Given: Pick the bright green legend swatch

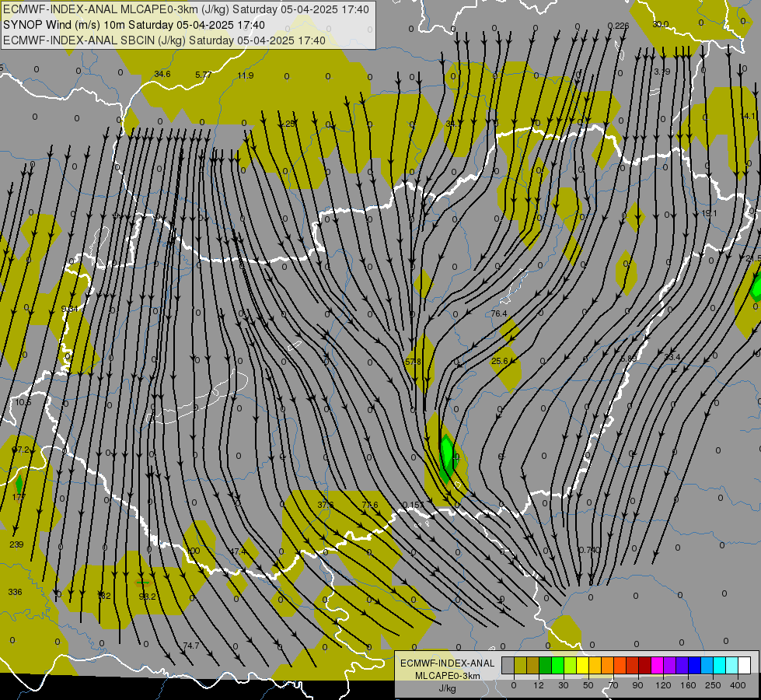Looking at the screenshot, I should point(557,666).
